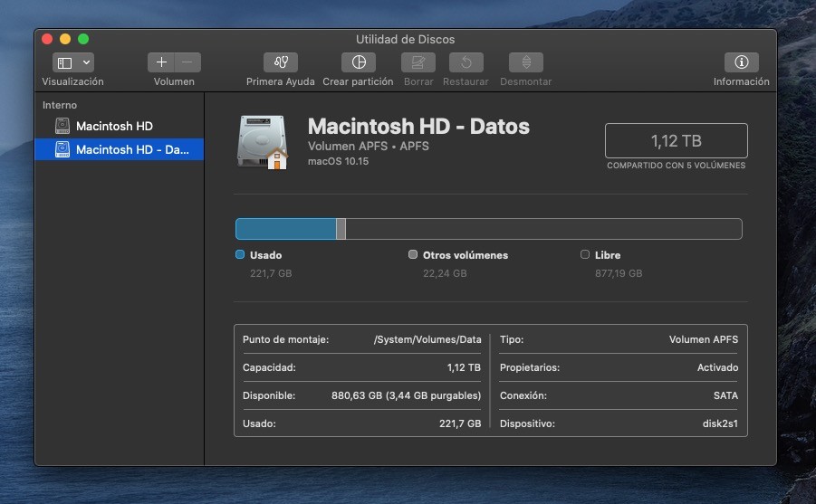This screenshot has height=504, width=816.
Task: Expand the Visualización dropdown chevron
Action: (x=86, y=63)
